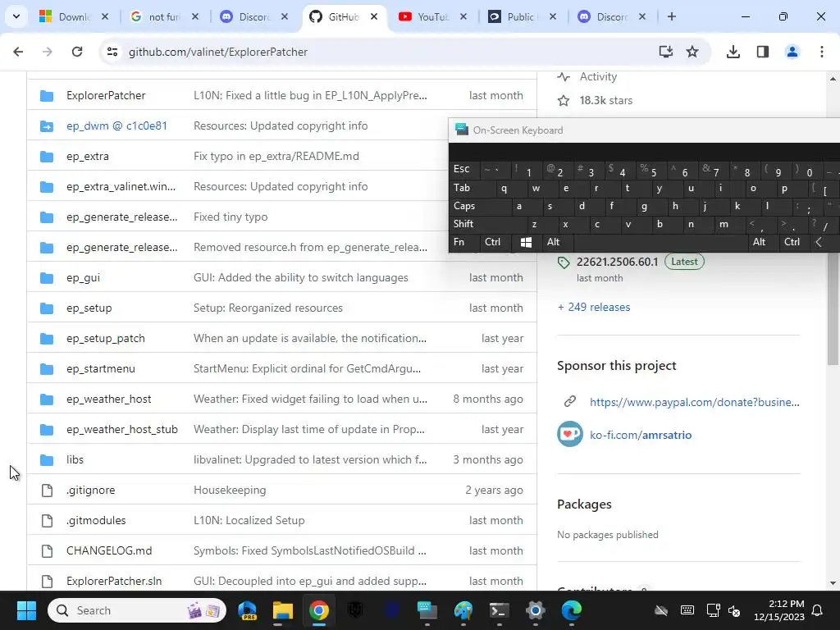
Task: Click the page vertical scrollbar
Action: [x=833, y=308]
